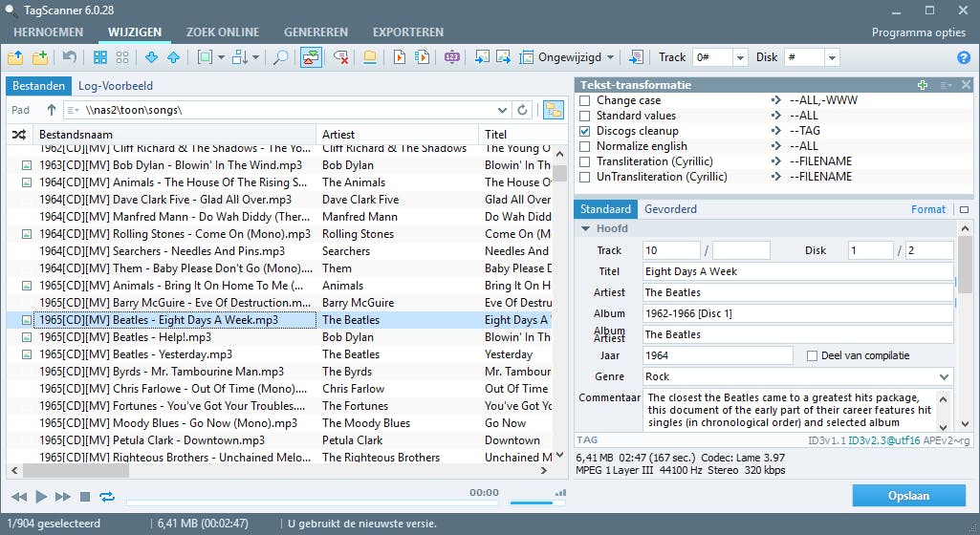The height and width of the screenshot is (535, 980).
Task: Click the fast-forward playback button
Action: coord(62,497)
